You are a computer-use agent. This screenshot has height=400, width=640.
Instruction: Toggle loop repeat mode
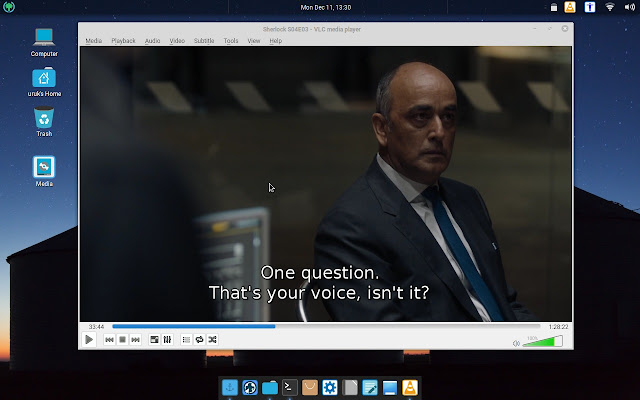(199, 340)
